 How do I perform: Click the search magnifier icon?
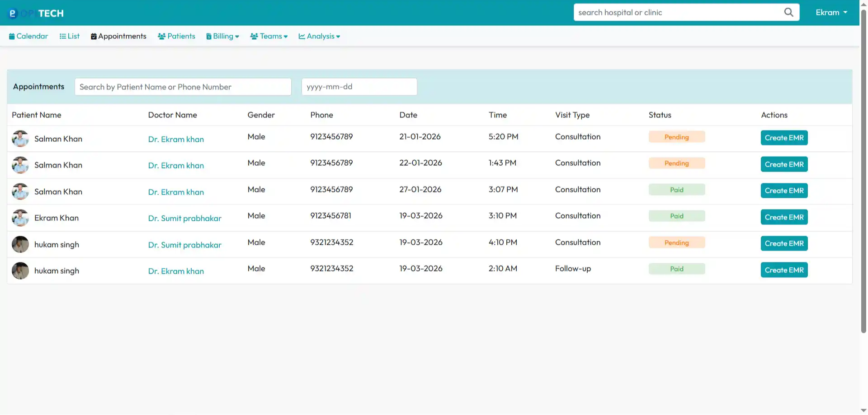coord(788,12)
